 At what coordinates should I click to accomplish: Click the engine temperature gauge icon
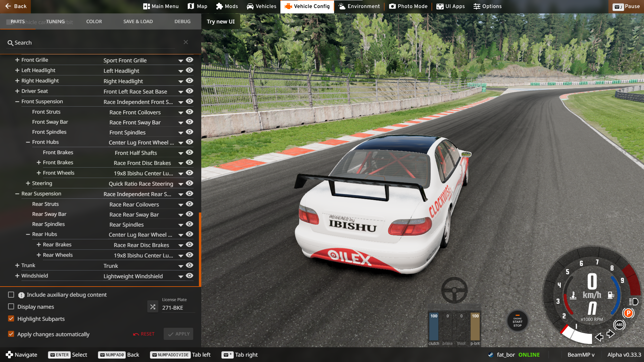[573, 295]
